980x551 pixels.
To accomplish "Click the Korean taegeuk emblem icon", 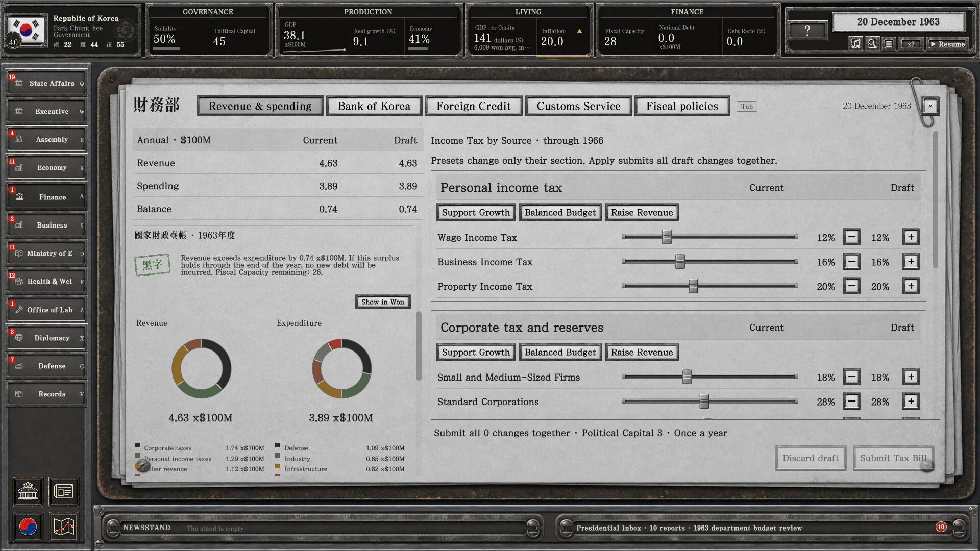I will coord(28,527).
